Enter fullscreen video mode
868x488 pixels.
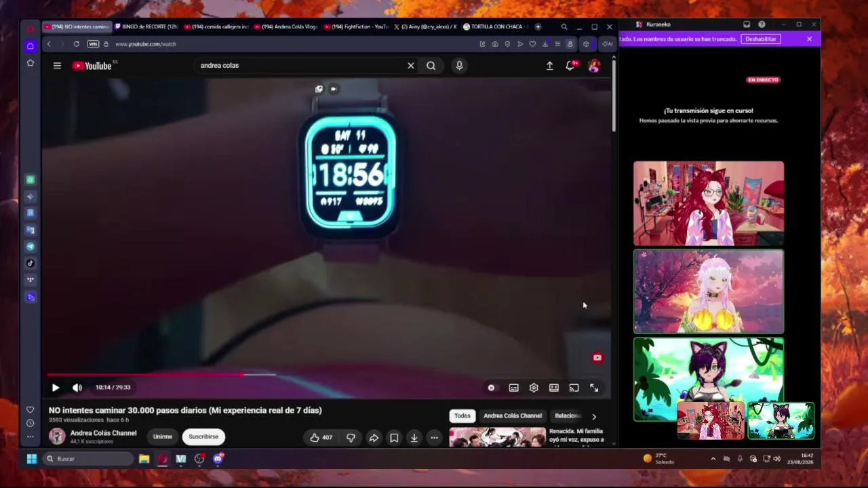[594, 388]
